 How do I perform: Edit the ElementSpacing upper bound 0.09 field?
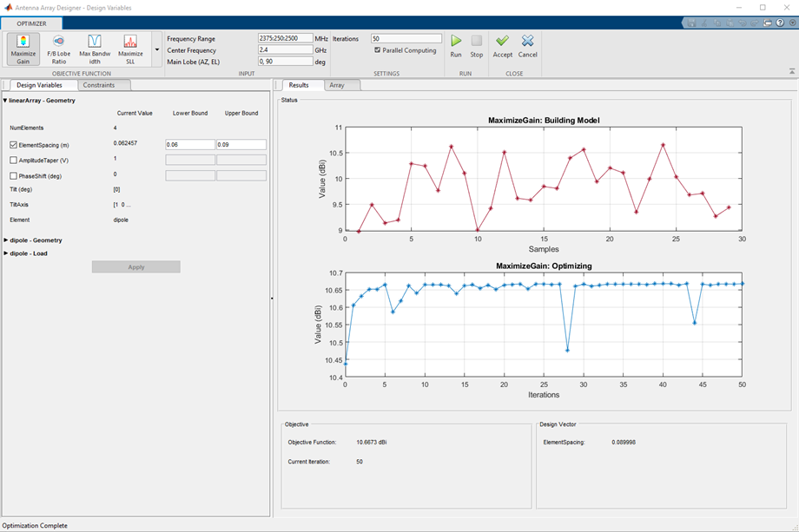(x=241, y=145)
